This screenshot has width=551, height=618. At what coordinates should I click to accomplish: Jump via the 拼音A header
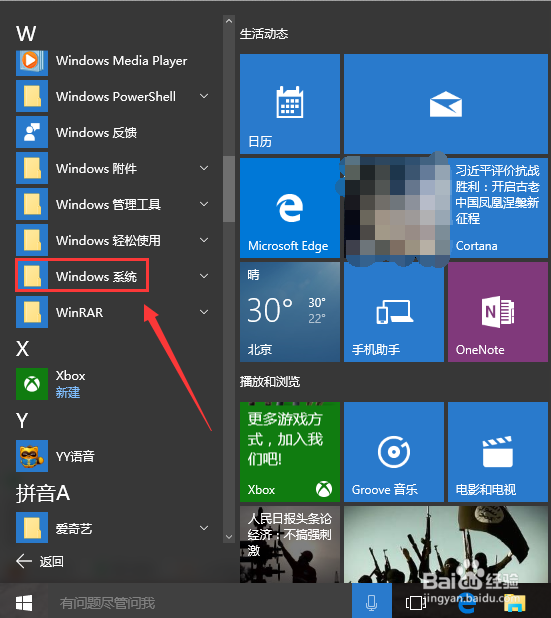point(43,493)
